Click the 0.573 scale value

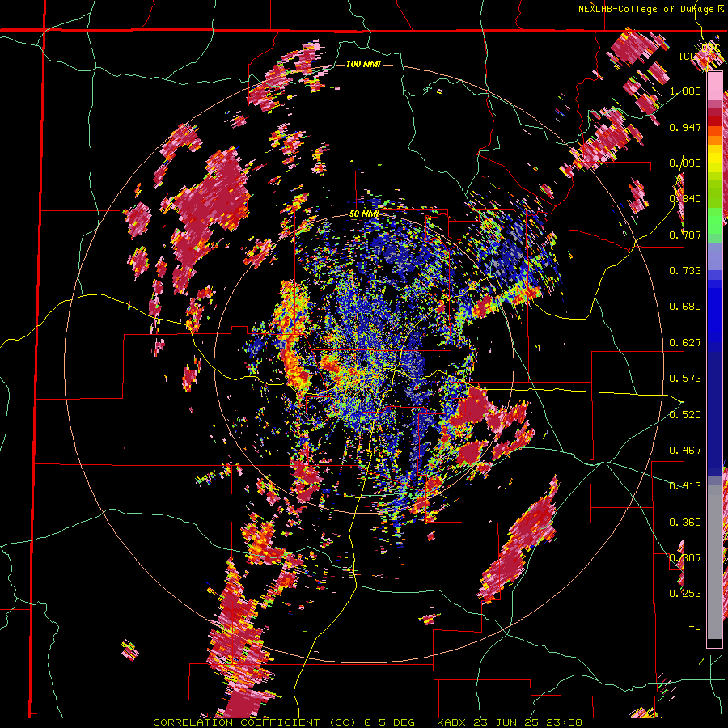[685, 379]
